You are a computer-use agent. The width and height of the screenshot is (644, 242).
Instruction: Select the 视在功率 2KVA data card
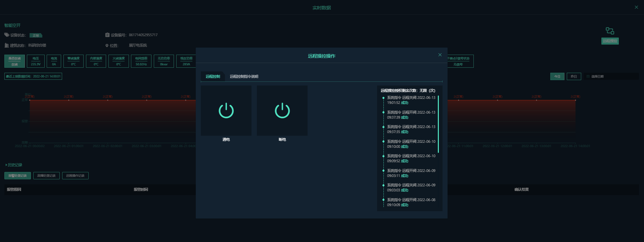(186, 61)
